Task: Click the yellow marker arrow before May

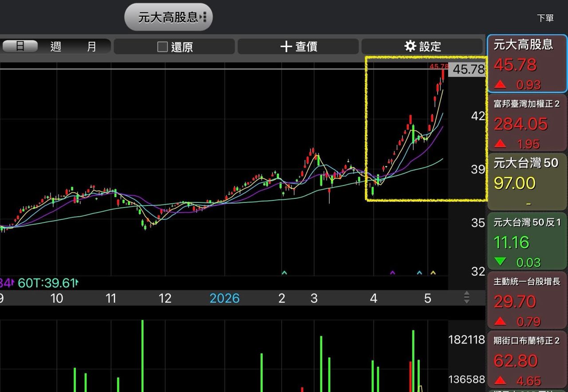Action: 433,273
